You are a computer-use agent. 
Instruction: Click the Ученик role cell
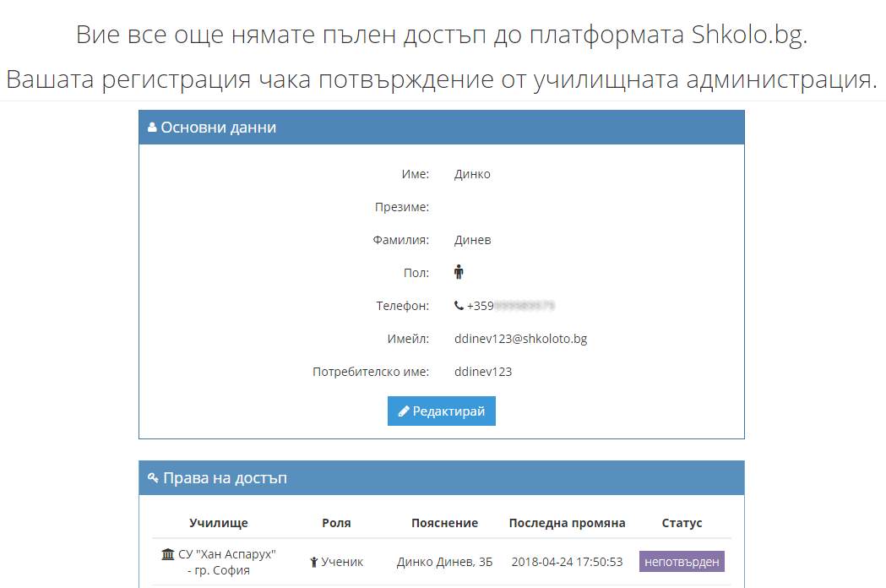[336, 562]
